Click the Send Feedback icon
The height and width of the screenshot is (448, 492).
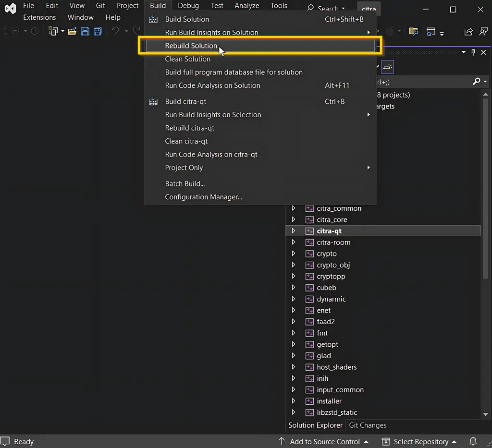483,32
